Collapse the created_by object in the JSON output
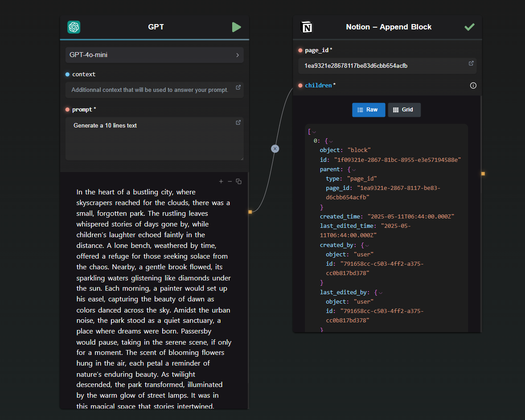This screenshot has width=525, height=420. click(367, 246)
